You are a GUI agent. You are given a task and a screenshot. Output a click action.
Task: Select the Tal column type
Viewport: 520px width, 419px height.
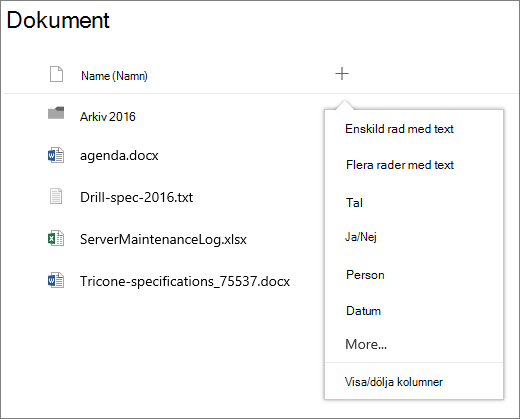[x=354, y=203]
